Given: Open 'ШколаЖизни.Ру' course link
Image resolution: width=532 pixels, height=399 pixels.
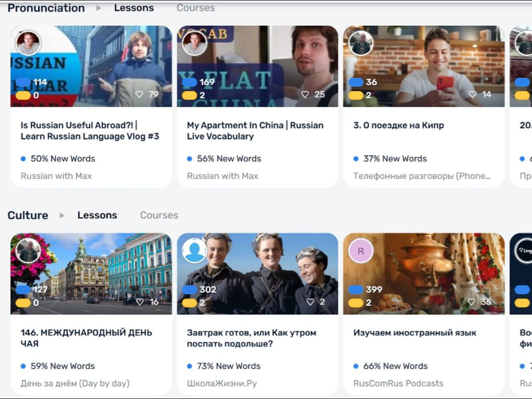Looking at the screenshot, I should pyautogui.click(x=222, y=384).
